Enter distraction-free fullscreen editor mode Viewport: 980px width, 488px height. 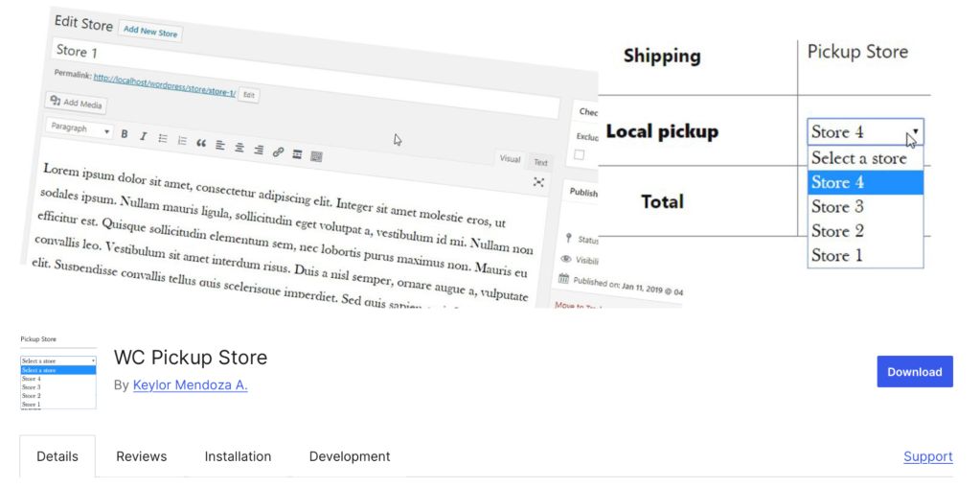tap(538, 181)
